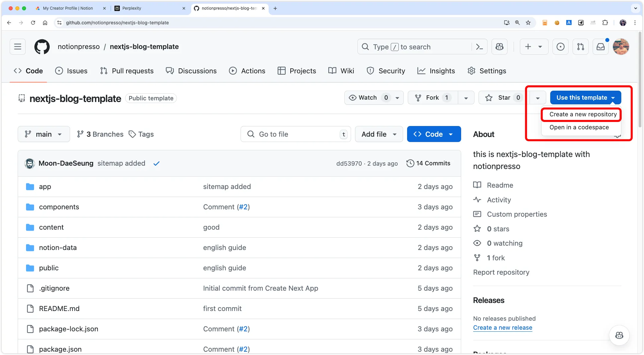The image size is (644, 355).
Task: Expand the Add file dropdown
Action: pyautogui.click(x=379, y=134)
